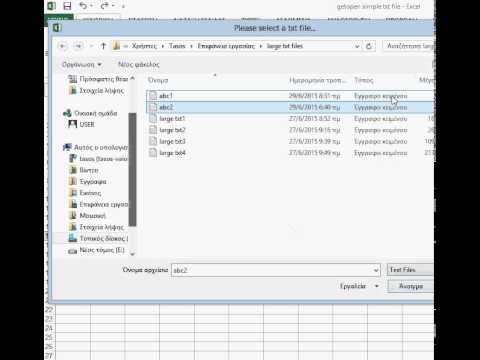Click the Excel application icon in the title bar
Viewport: 480px width, 360px height.
click(51, 6)
